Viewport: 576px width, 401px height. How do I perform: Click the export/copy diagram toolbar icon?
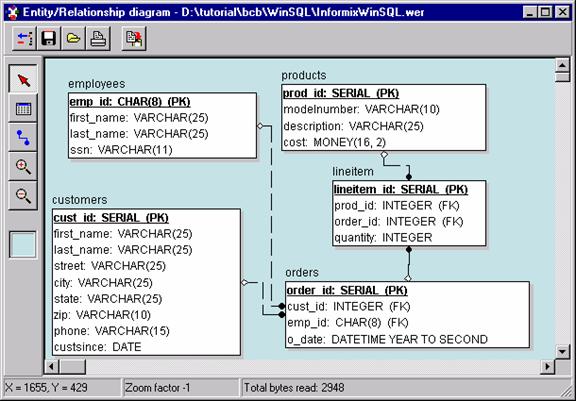(x=134, y=38)
